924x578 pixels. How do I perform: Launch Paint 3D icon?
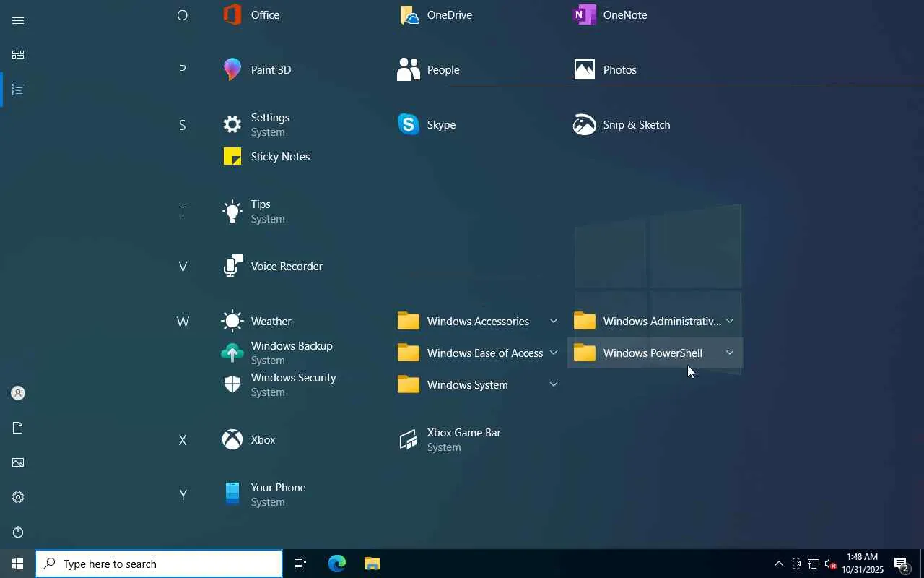pyautogui.click(x=232, y=69)
